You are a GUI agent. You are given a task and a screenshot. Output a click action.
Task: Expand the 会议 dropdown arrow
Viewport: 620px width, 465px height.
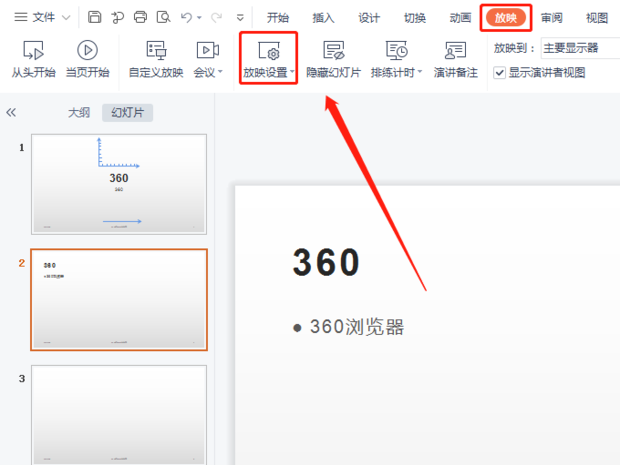tap(220, 72)
